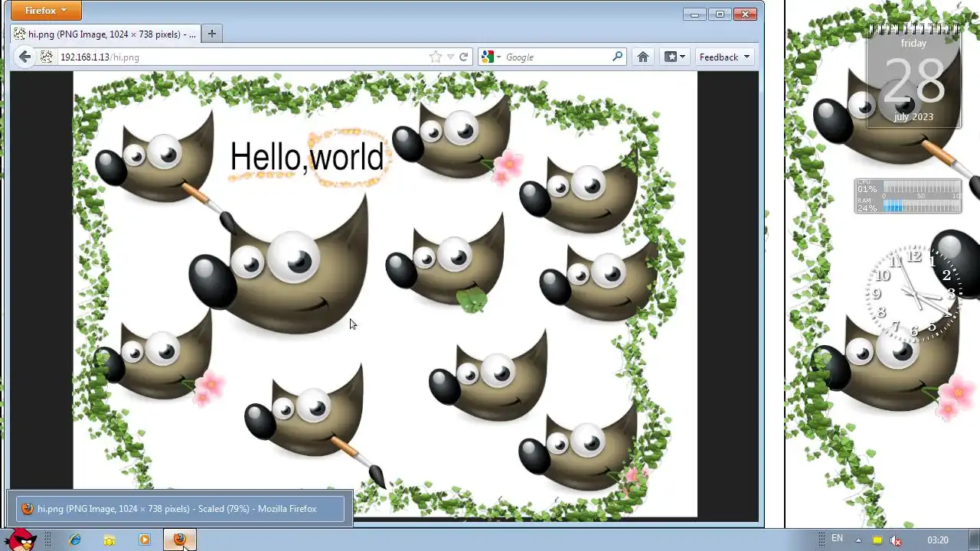Viewport: 980px width, 551px height.
Task: Open the Angry Birds start button
Action: (x=20, y=539)
